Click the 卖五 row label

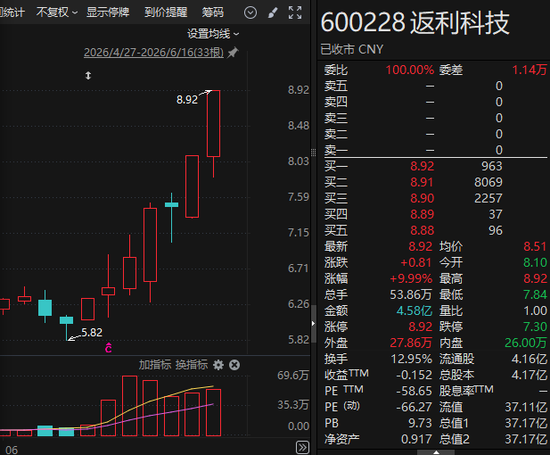[336, 86]
